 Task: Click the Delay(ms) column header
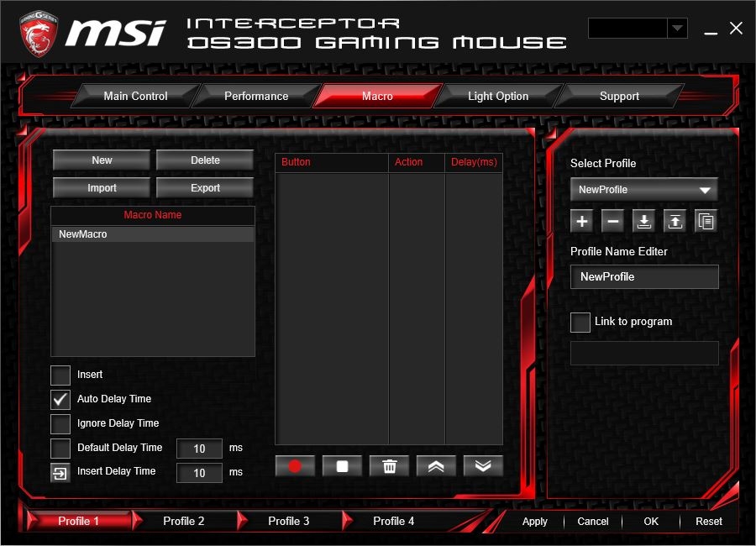point(474,163)
